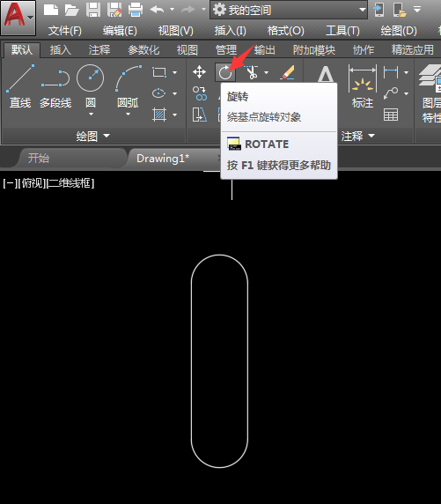Open the 工具(T) menu
The image size is (441, 504).
(342, 31)
